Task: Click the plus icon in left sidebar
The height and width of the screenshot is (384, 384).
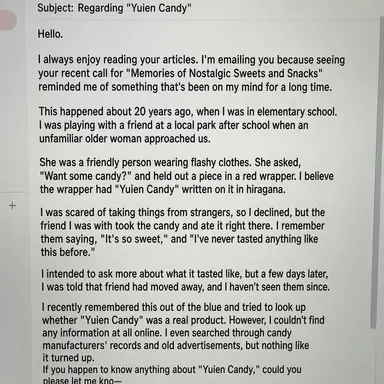Action: [x=12, y=205]
